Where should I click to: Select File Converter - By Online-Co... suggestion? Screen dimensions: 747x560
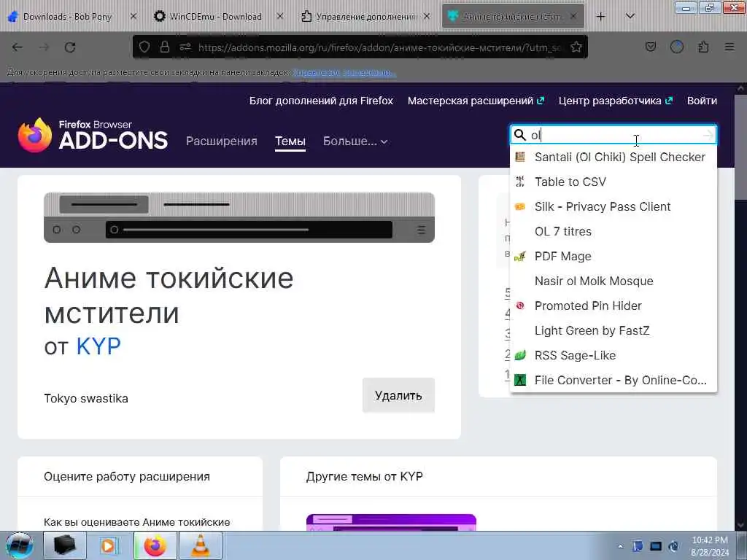pyautogui.click(x=614, y=380)
